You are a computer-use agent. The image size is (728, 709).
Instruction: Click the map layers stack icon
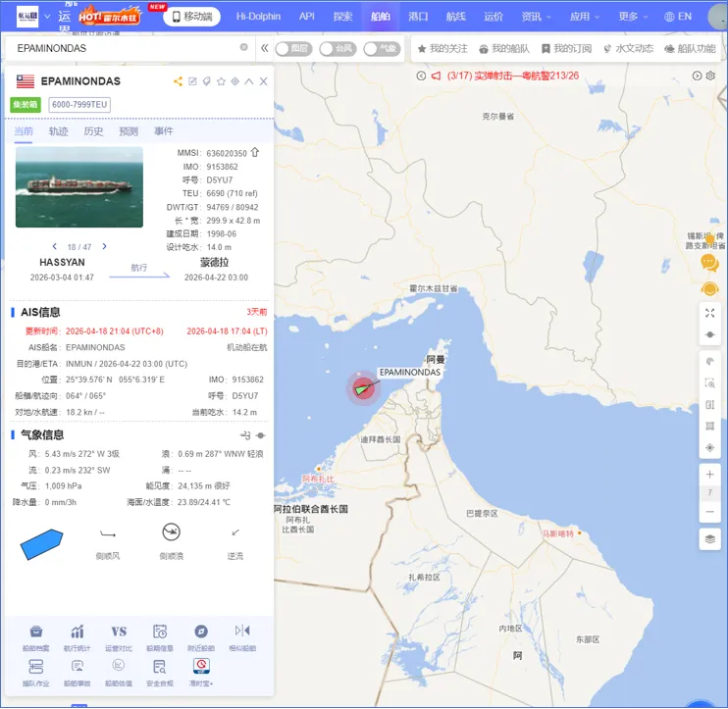tap(709, 538)
